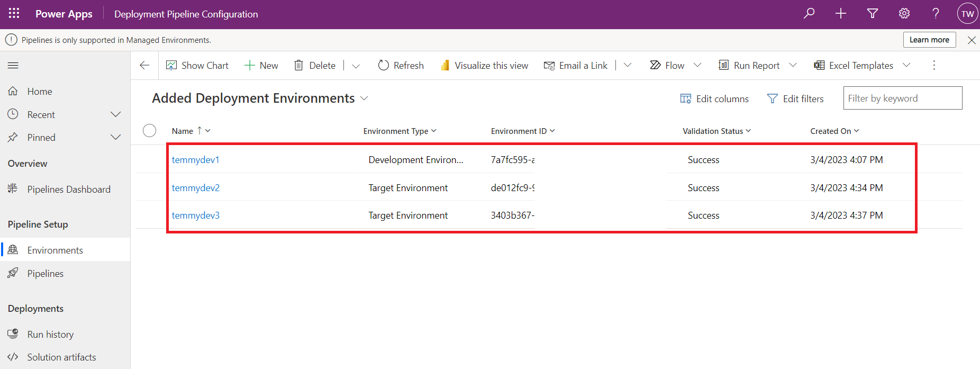The height and width of the screenshot is (369, 980).
Task: Open the advanced find funnel icon
Action: tap(873, 14)
